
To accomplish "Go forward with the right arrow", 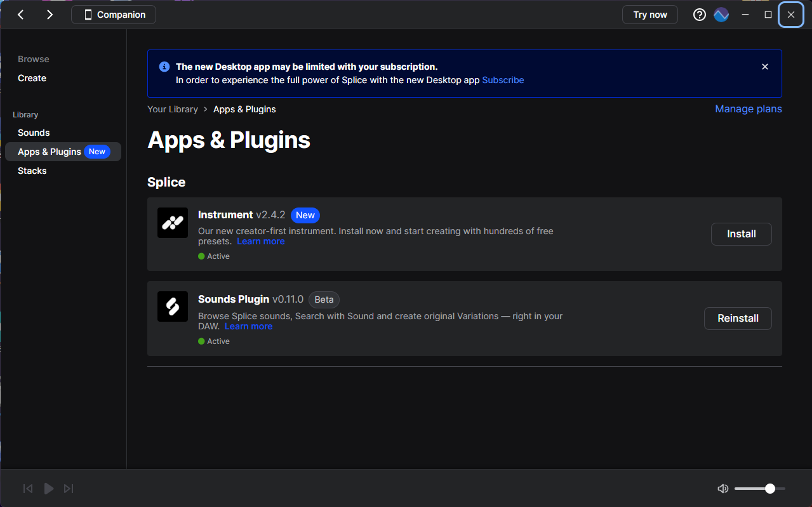I will [x=50, y=15].
